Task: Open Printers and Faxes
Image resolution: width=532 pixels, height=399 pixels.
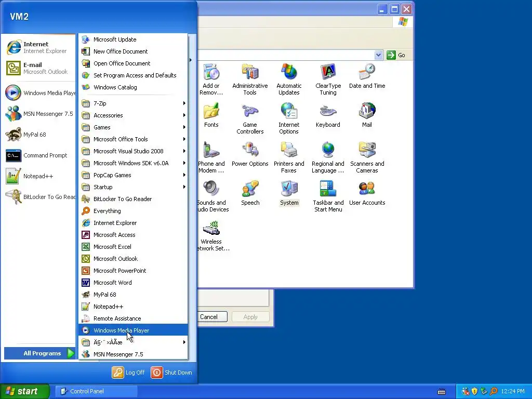Action: point(289,157)
